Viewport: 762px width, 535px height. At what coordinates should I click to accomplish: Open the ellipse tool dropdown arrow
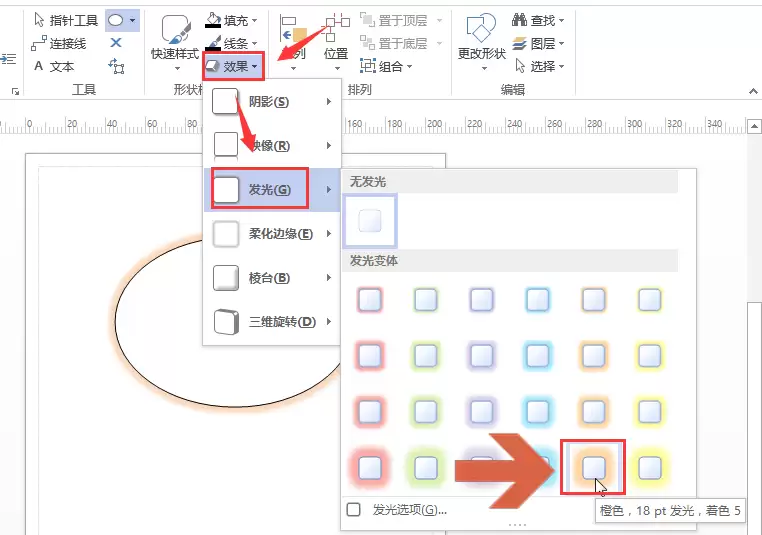coord(133,20)
